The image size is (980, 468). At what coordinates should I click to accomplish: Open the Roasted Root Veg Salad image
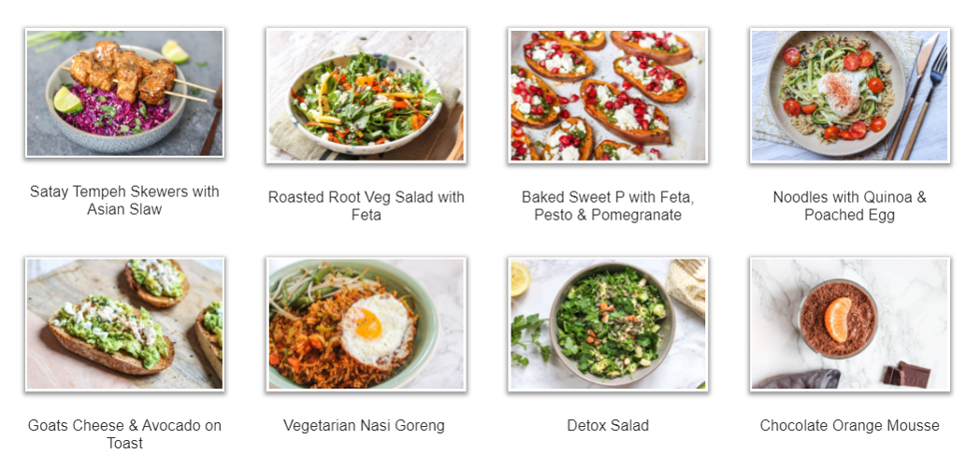366,95
